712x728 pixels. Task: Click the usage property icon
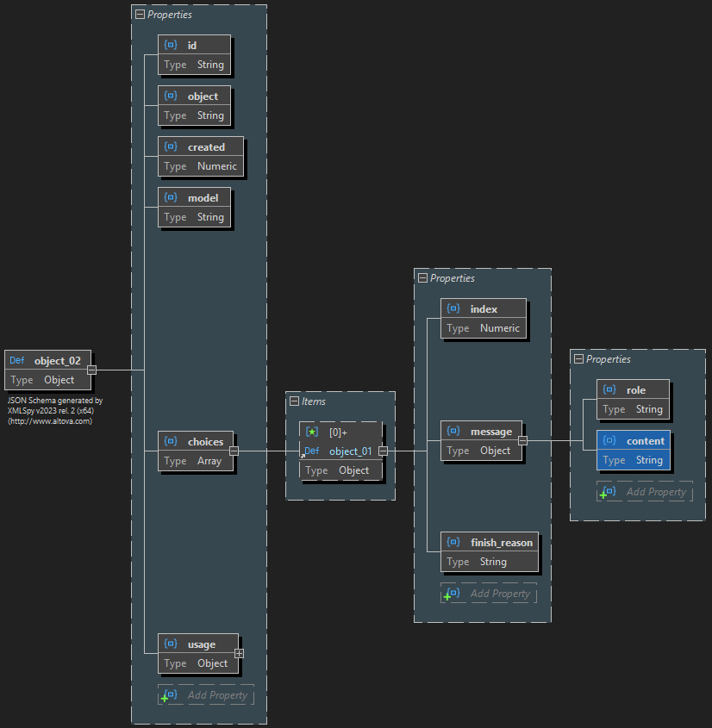[171, 643]
